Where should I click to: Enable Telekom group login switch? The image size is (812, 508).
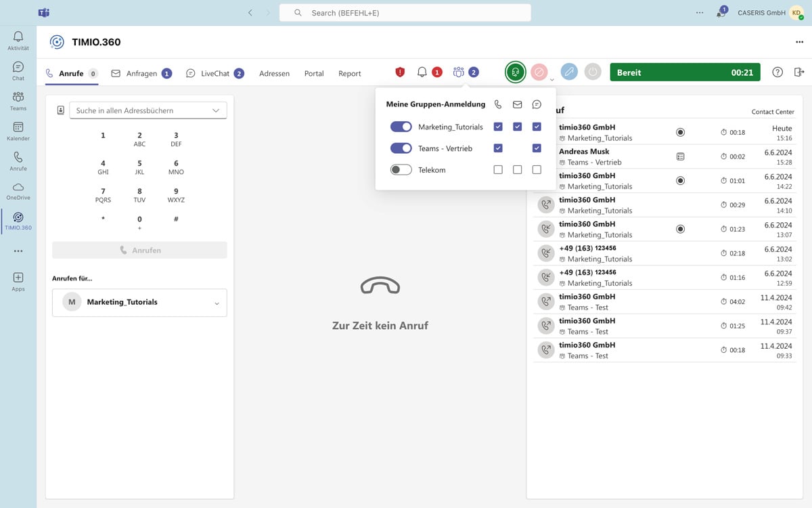[x=401, y=170]
